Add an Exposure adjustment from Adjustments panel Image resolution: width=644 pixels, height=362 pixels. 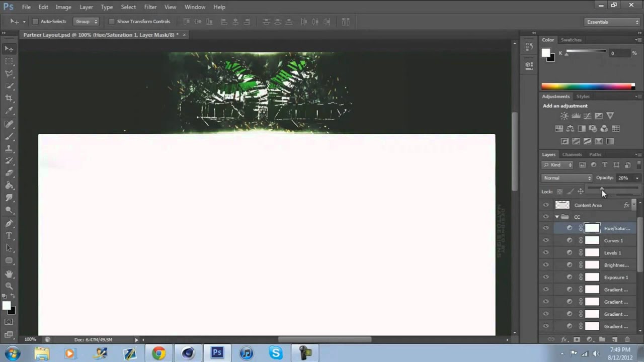click(599, 116)
